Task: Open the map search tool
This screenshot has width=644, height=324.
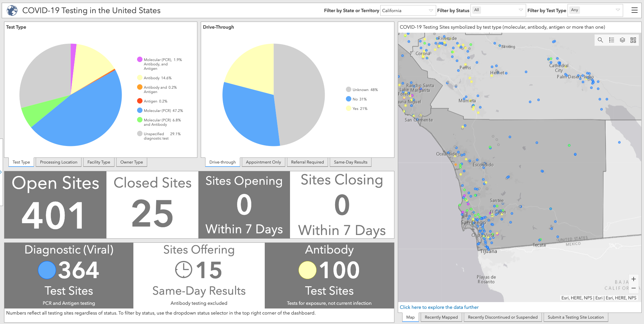Action: (x=600, y=40)
